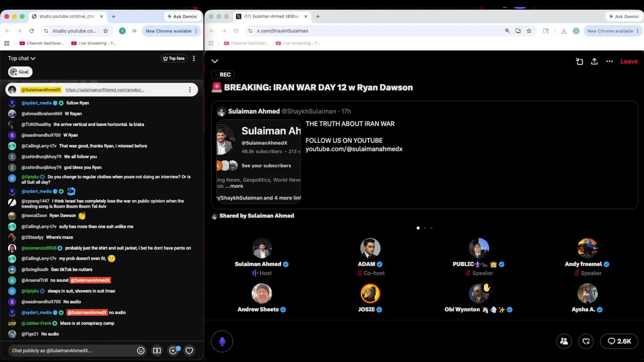Open Obi Wynnton avatar with raised hand
This screenshot has height=362, width=644.
(479, 294)
